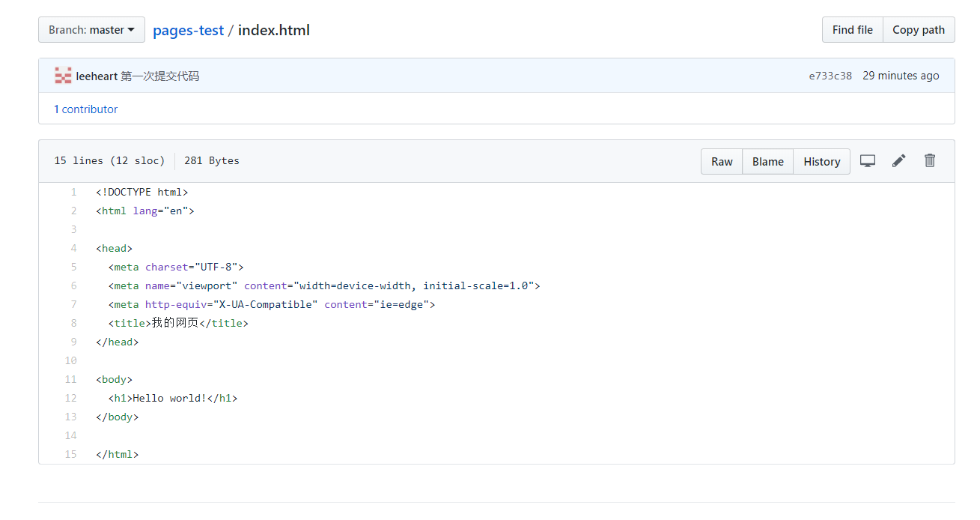Click the Copy path button

click(x=919, y=30)
